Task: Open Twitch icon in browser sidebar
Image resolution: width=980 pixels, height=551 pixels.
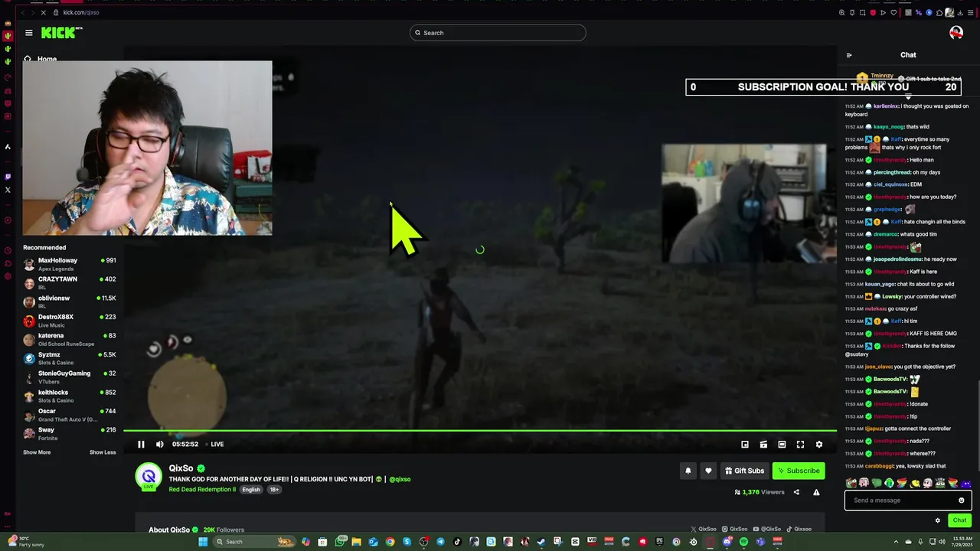Action: click(8, 176)
